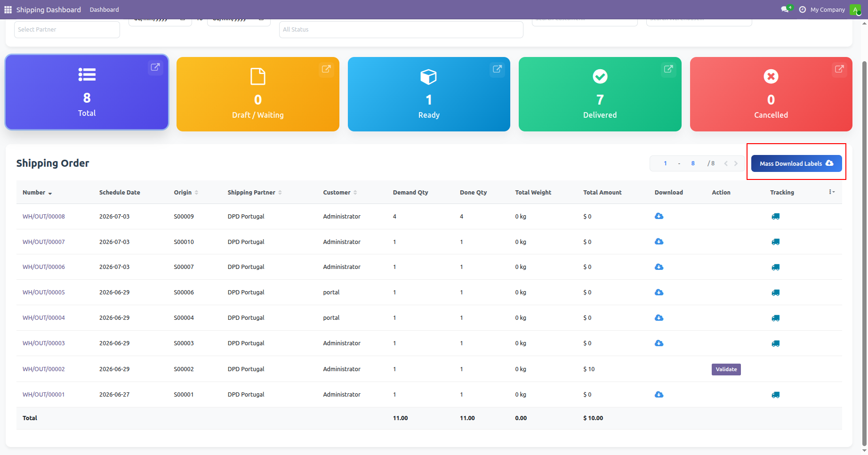The height and width of the screenshot is (455, 868).
Task: Track shipment for WH/OUT/00007
Action: (x=776, y=242)
